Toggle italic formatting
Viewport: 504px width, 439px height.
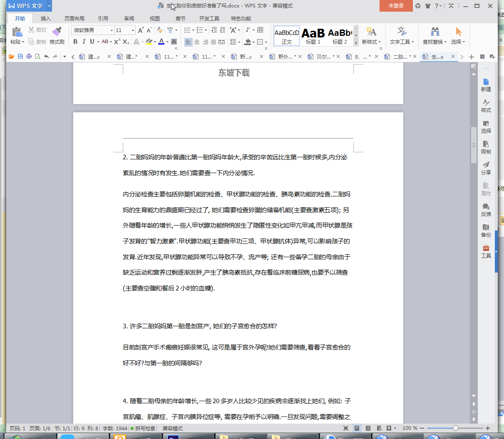(x=84, y=42)
